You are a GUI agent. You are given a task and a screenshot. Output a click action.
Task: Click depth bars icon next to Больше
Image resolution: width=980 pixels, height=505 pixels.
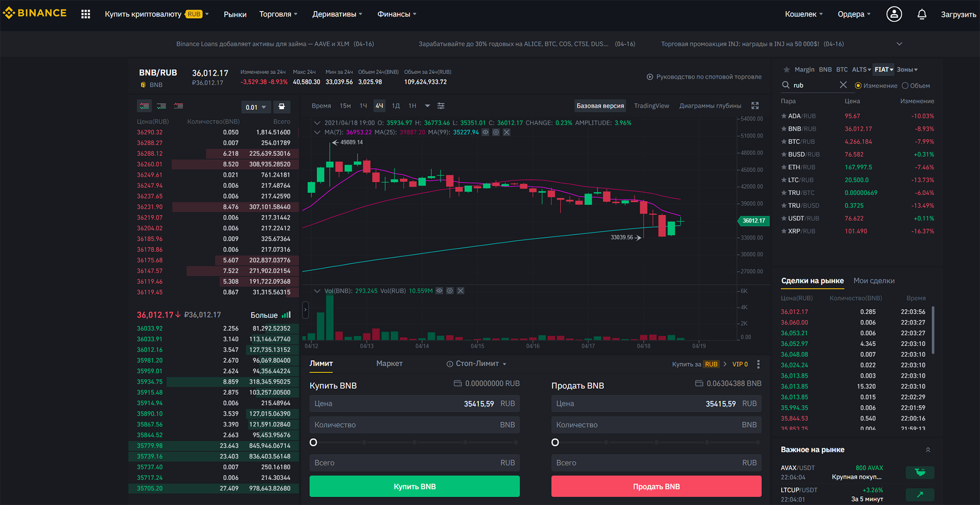[286, 315]
